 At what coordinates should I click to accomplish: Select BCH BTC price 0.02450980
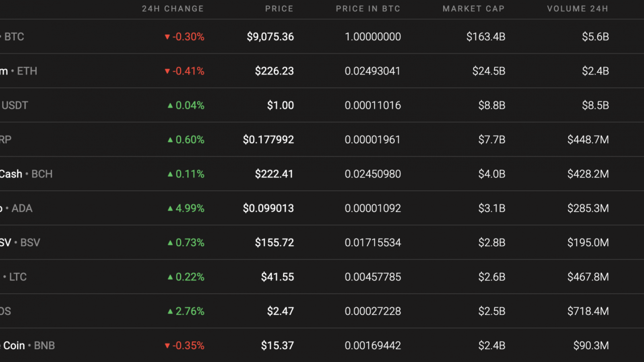click(373, 174)
